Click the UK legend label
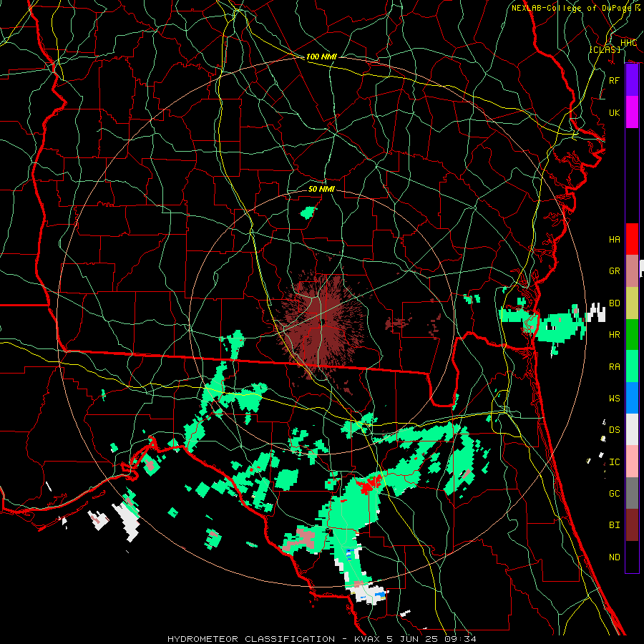The image size is (644, 644). [615, 112]
